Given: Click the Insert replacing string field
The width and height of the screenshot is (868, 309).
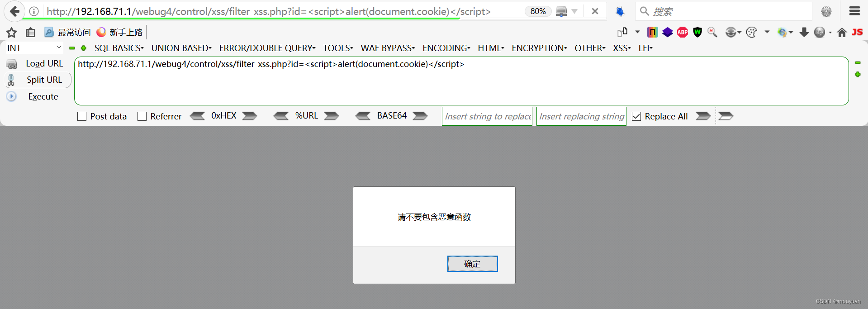Looking at the screenshot, I should 581,116.
